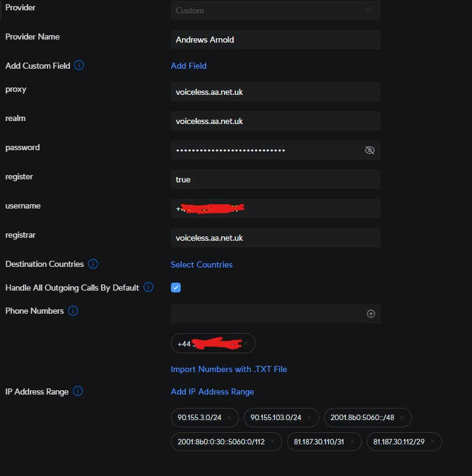472x476 pixels.
Task: Open the Provider dropdown
Action: coord(276,10)
